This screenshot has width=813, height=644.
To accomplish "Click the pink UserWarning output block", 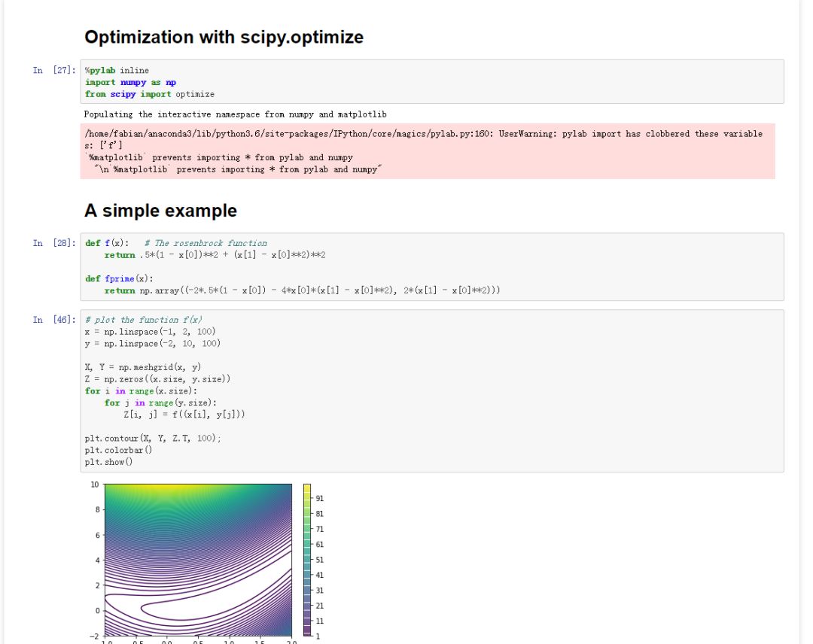I will click(x=428, y=151).
